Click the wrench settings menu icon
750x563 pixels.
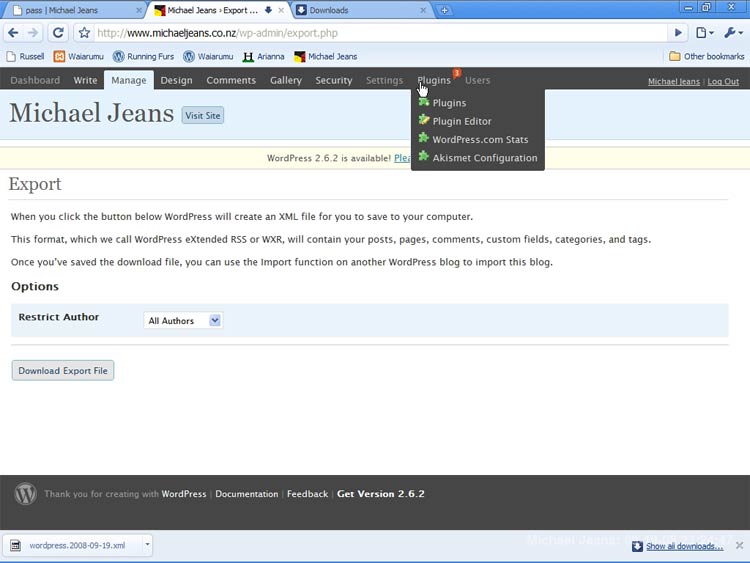(733, 33)
